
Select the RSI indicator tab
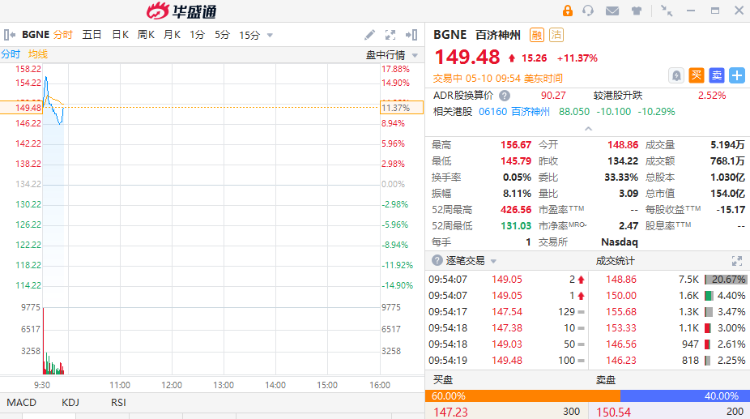pos(118,402)
